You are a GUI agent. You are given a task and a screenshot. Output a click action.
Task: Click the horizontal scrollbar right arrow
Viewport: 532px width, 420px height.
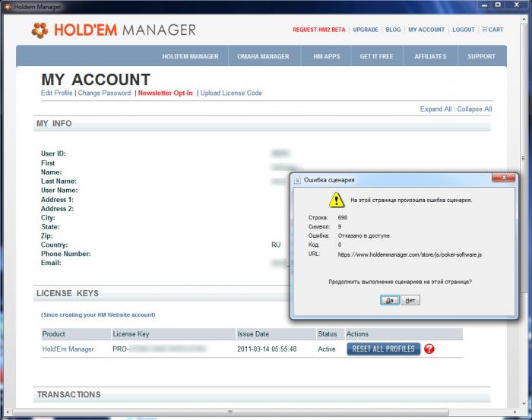[x=515, y=412]
